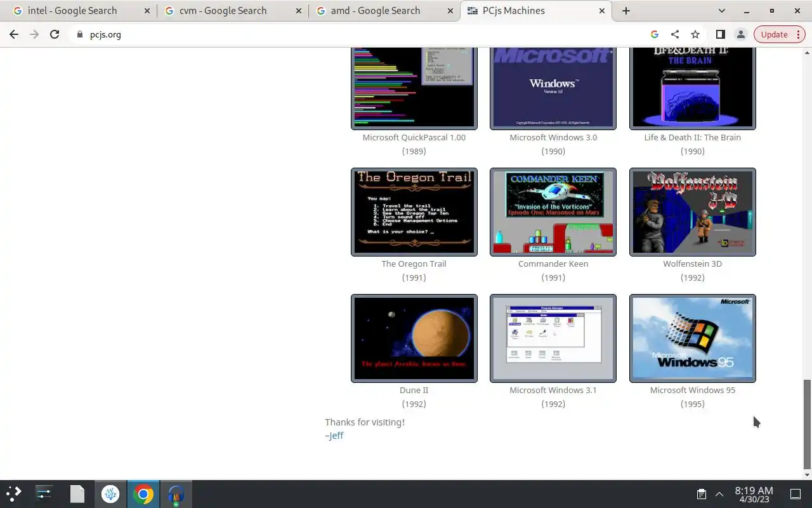Open a new tab with plus button

click(x=626, y=11)
